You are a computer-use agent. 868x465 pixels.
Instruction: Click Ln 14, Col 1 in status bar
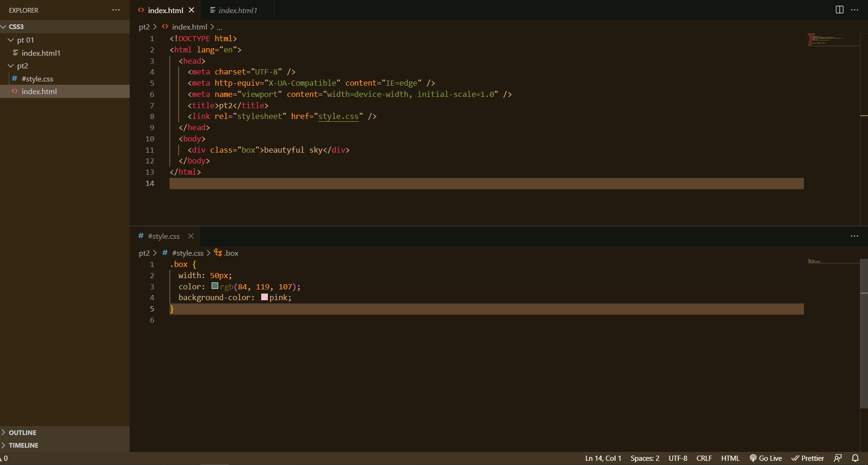[603, 458]
